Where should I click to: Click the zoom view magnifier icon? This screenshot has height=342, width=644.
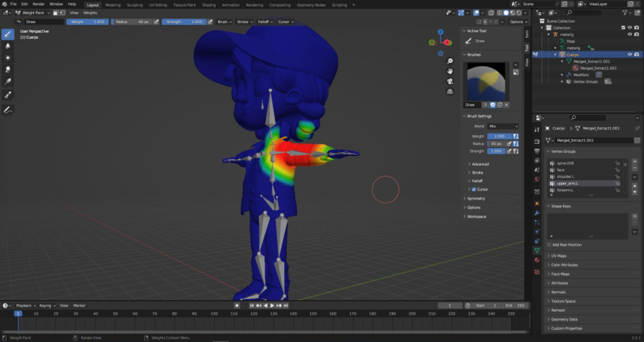pos(450,62)
